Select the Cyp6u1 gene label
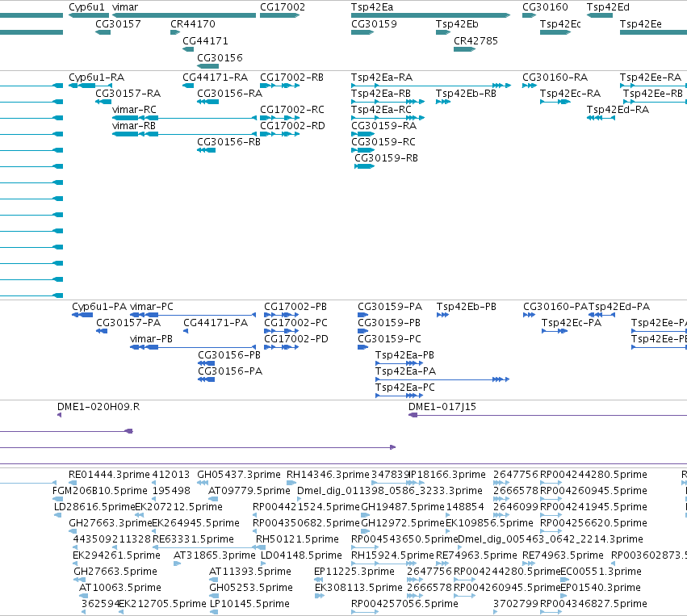 86,7
